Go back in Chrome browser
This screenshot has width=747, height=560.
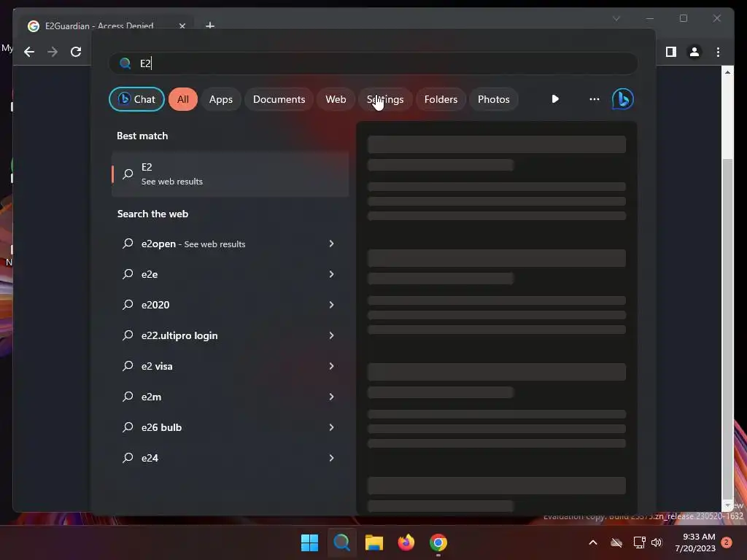(x=29, y=52)
